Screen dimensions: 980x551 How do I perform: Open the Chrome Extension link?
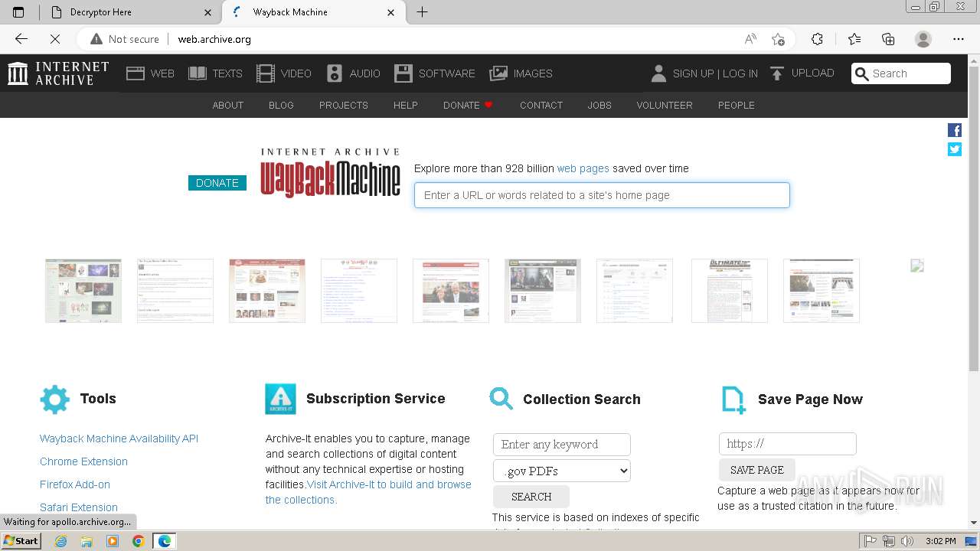coord(83,461)
